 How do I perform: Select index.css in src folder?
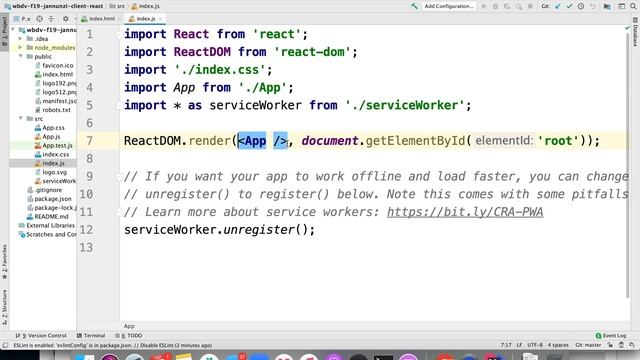click(52, 154)
